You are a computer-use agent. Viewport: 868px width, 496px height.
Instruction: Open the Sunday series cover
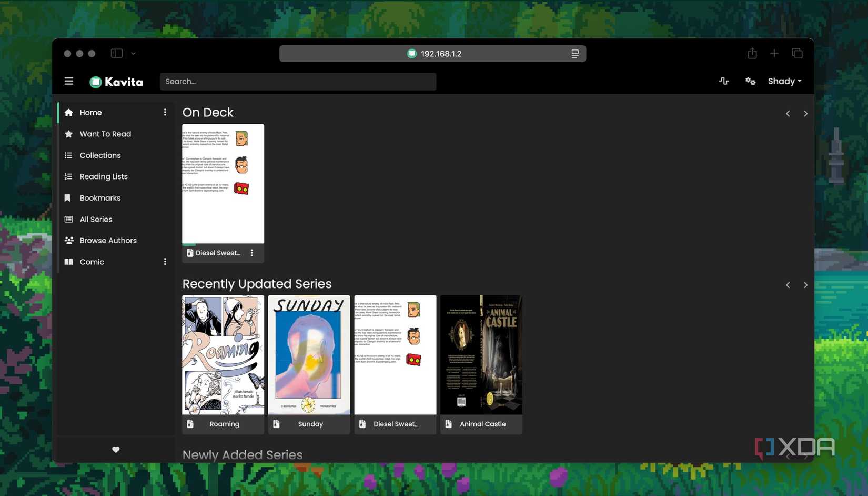tap(309, 355)
